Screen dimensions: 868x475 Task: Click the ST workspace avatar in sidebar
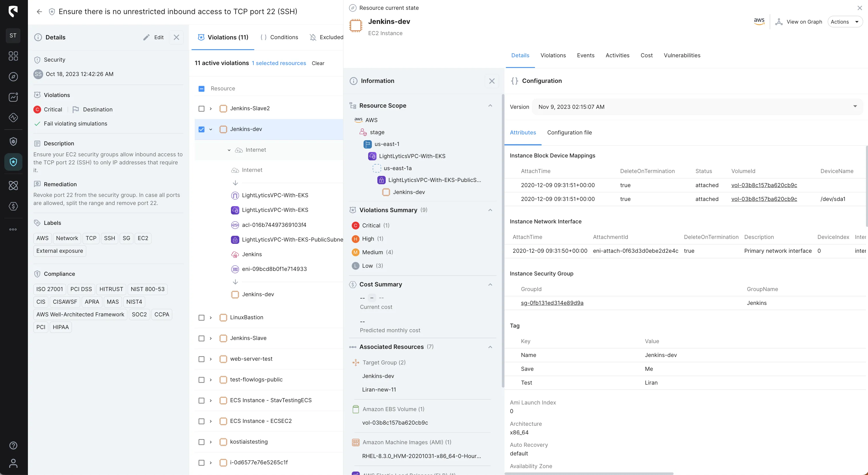(x=13, y=35)
